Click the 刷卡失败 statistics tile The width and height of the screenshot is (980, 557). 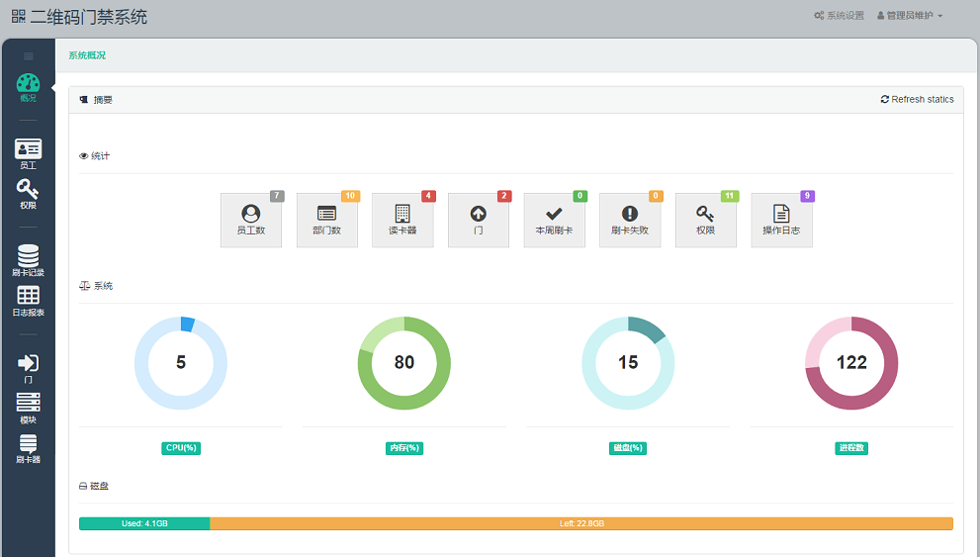click(630, 220)
